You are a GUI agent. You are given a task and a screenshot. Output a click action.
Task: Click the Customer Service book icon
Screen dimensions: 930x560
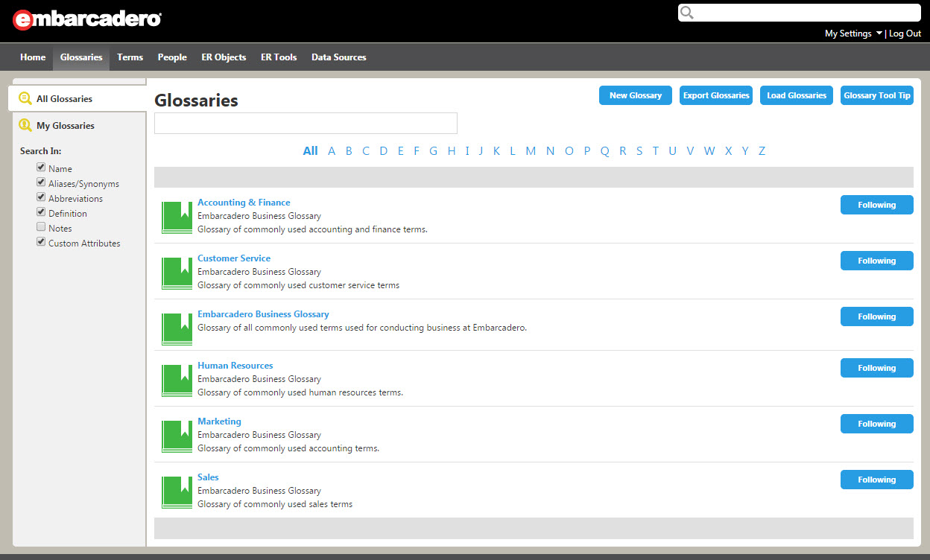point(177,273)
